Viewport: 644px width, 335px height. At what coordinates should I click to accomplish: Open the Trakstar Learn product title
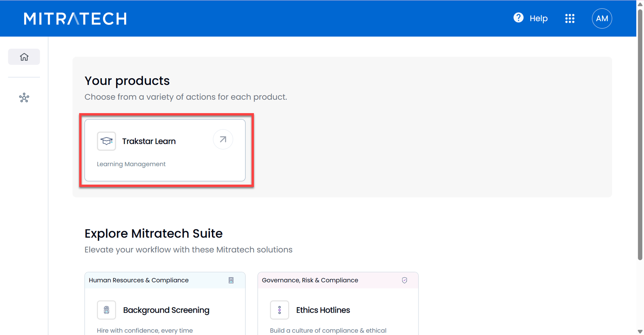(149, 141)
